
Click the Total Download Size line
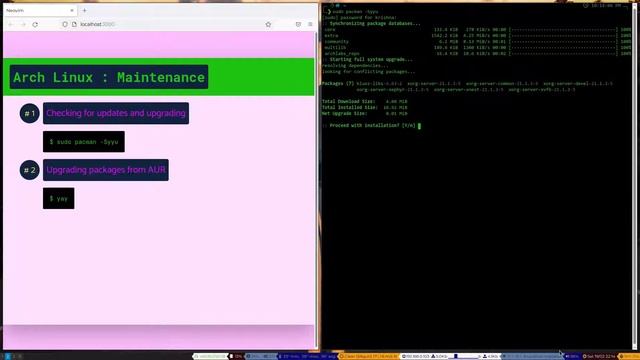(x=364, y=101)
